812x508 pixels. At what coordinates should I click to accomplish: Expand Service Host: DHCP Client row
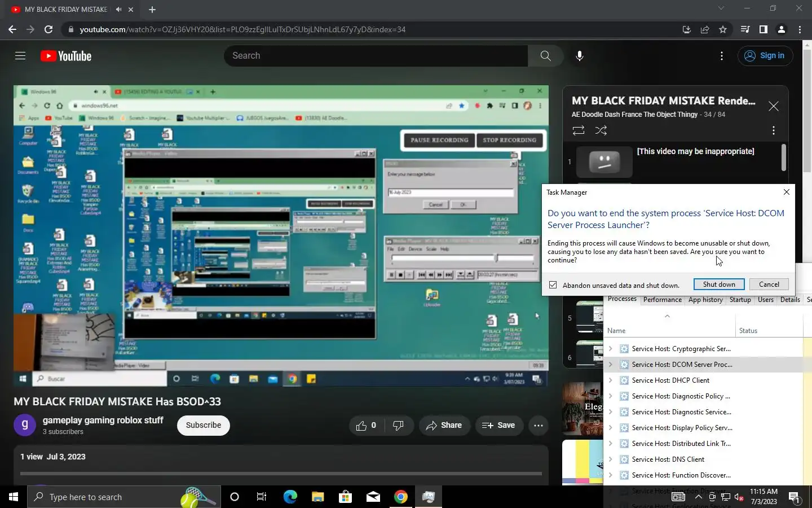click(610, 380)
